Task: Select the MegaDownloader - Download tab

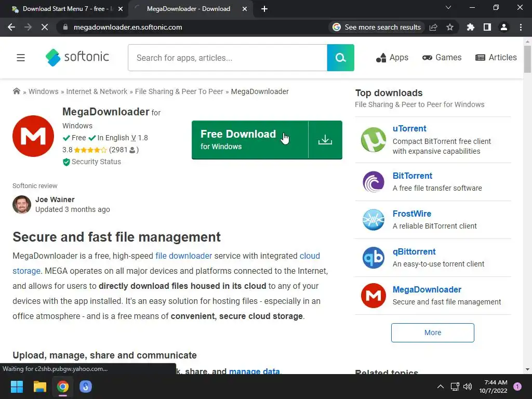Action: coord(189,9)
